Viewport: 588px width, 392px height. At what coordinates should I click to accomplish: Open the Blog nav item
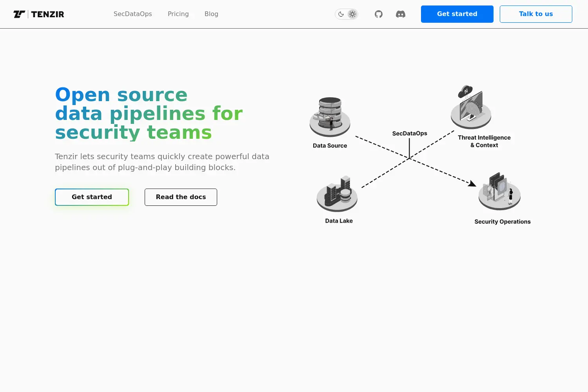pyautogui.click(x=211, y=14)
